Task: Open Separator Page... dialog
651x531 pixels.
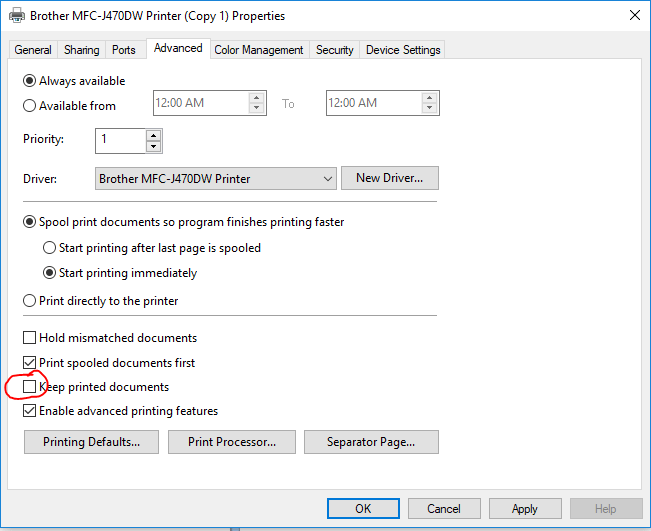Action: [x=371, y=442]
